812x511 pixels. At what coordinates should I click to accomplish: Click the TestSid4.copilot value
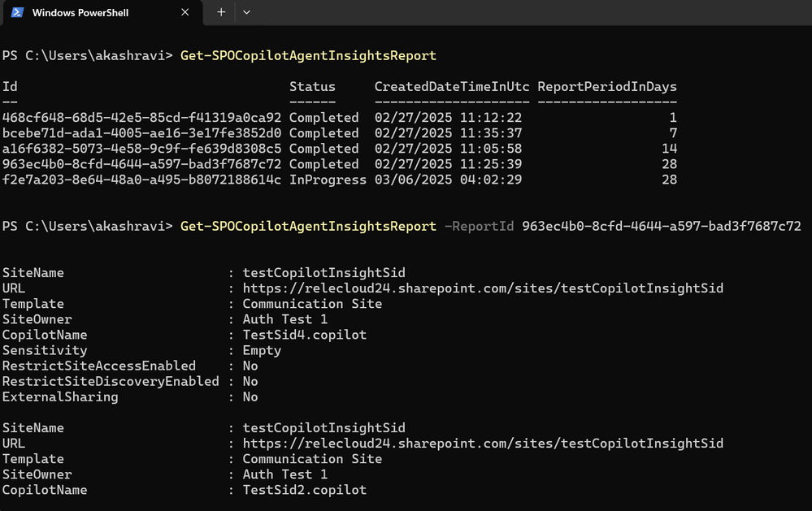[305, 335]
